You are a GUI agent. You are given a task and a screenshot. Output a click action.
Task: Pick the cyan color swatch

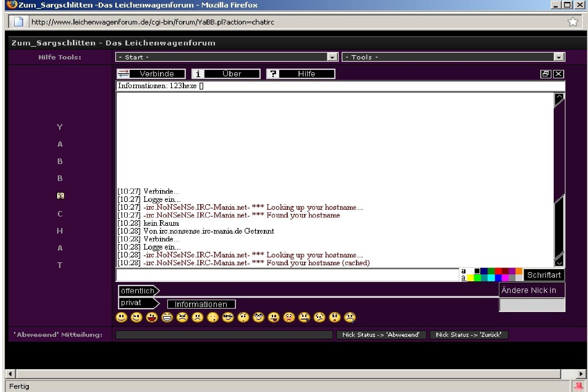coord(491,278)
